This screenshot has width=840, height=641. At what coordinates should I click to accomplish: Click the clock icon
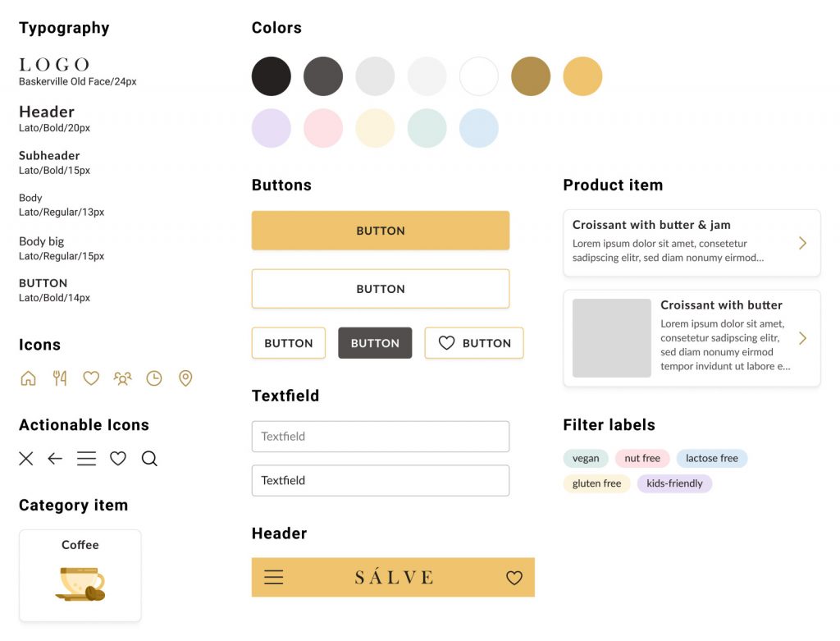click(x=154, y=378)
